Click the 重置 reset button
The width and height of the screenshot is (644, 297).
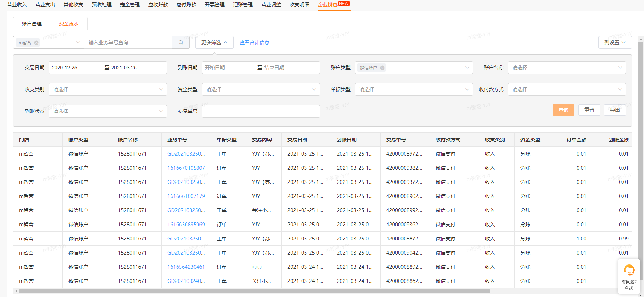[x=589, y=110]
